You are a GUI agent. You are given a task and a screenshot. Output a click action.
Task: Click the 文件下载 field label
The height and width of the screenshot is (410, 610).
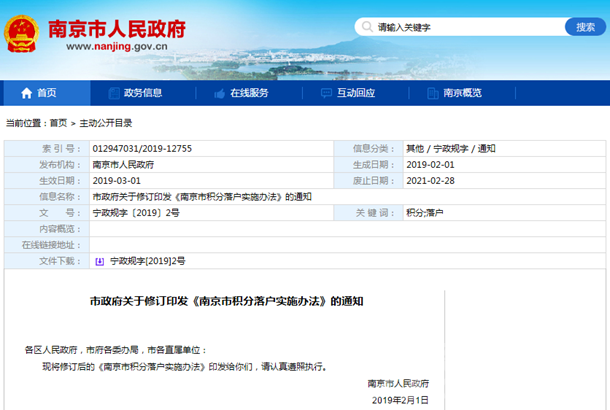[60, 261]
